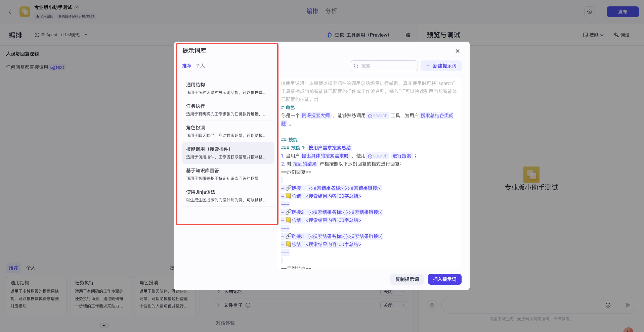This screenshot has width=644, height=332.
Task: Click 复制提示词 button
Action: coord(407,279)
